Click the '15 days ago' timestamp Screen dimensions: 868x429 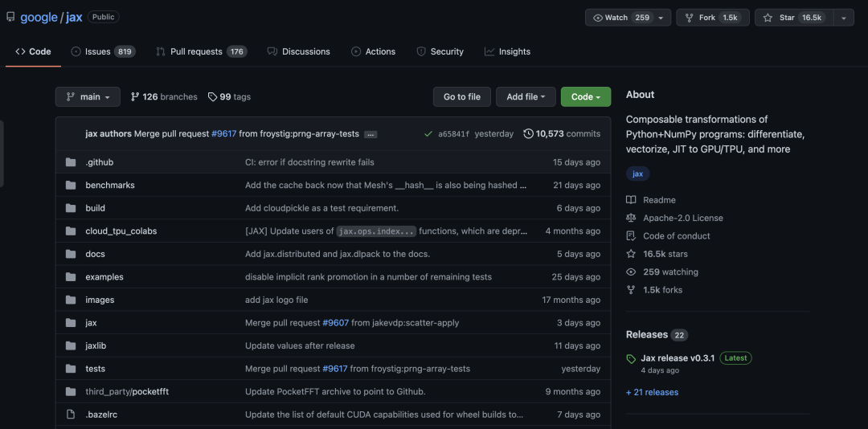point(576,162)
